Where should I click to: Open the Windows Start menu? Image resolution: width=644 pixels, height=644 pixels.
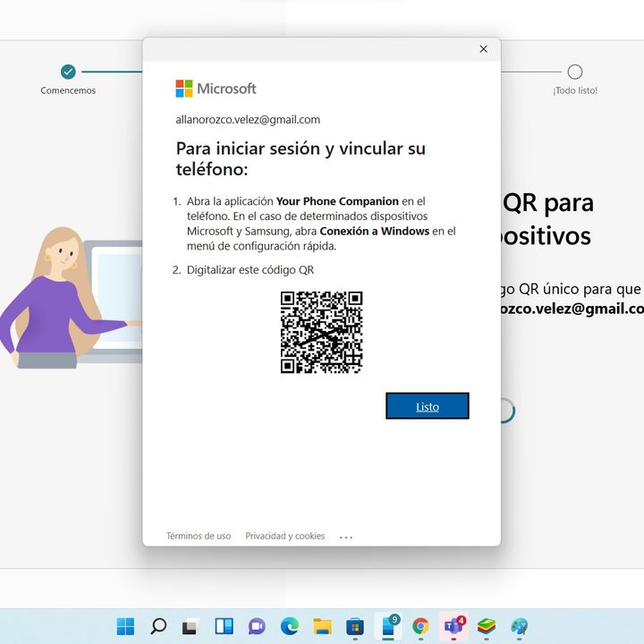tap(125, 626)
